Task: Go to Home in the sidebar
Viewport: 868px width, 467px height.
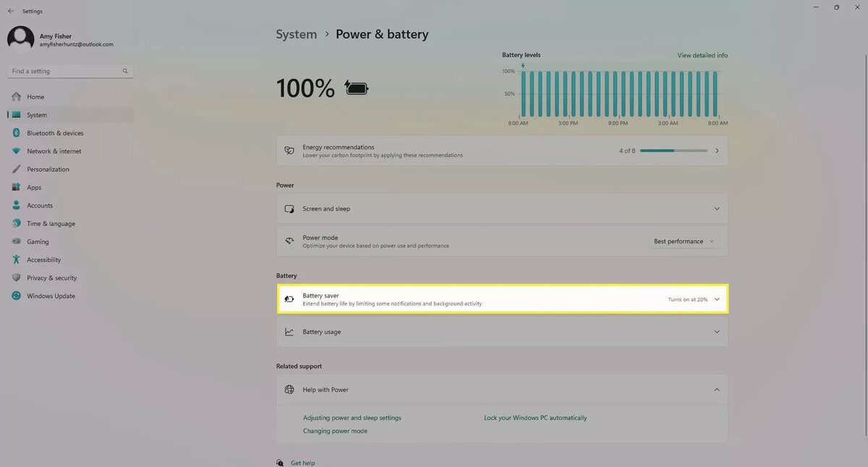Action: click(x=35, y=96)
